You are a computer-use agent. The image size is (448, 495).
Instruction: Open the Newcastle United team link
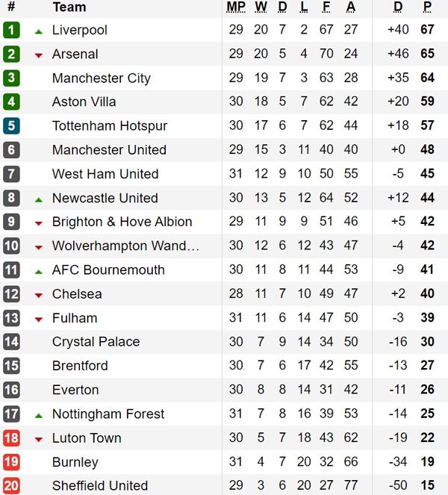click(105, 198)
